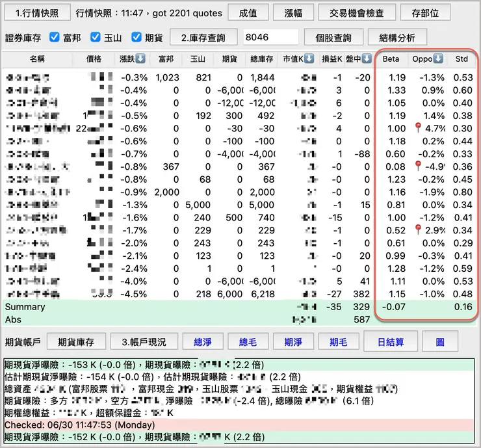Click the Std column header
This screenshot has height=448, width=481.
coord(461,59)
